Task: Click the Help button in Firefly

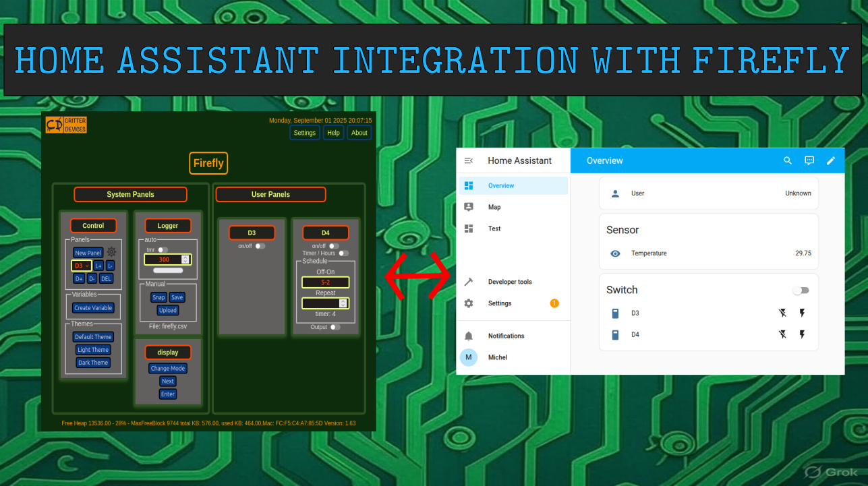Action: [x=333, y=133]
